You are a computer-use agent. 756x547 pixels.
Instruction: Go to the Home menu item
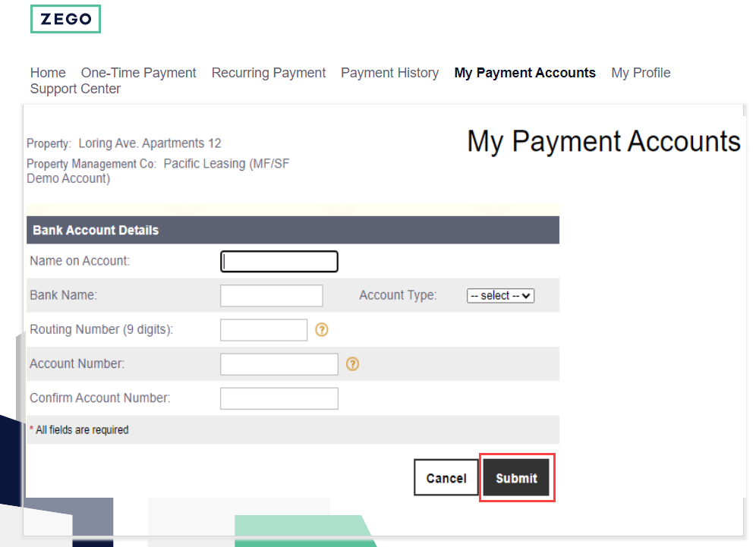pyautogui.click(x=48, y=73)
